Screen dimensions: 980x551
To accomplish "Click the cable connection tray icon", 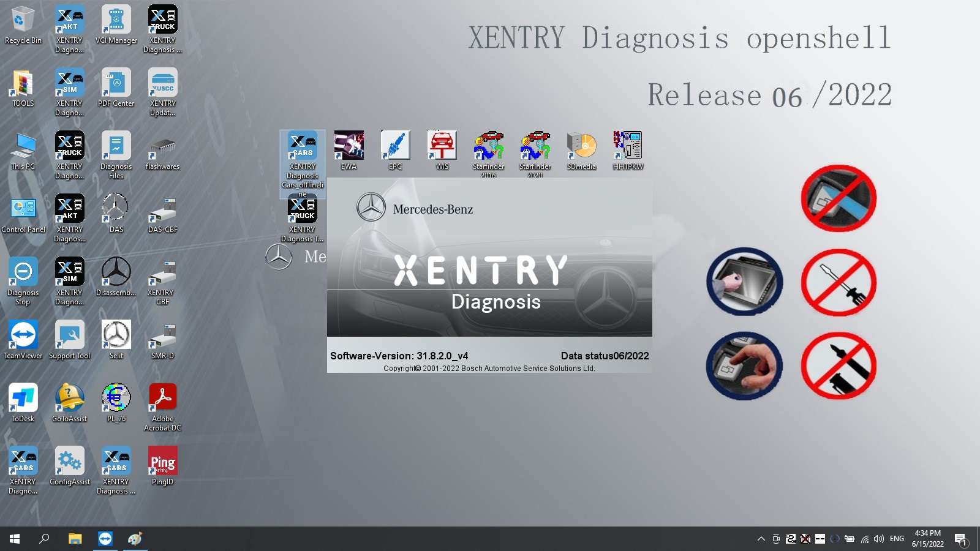I will (x=791, y=539).
